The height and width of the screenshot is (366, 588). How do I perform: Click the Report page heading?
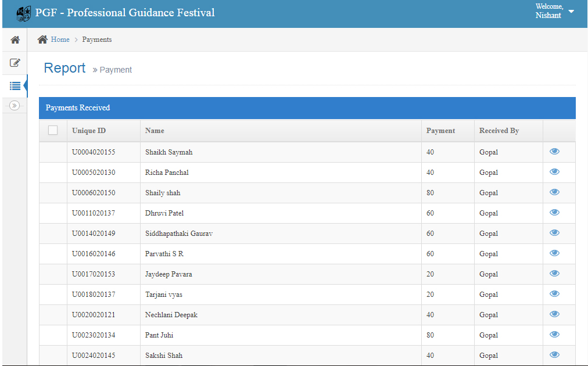point(64,68)
